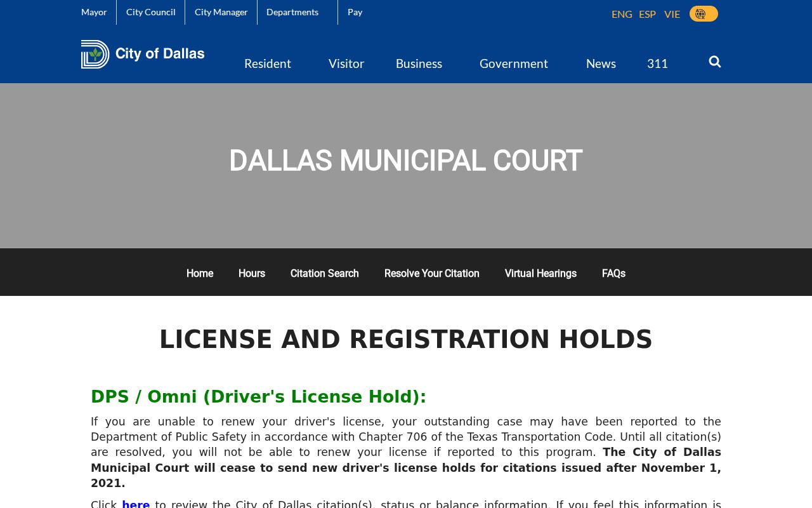Open the Hours tab
The width and height of the screenshot is (812, 508).
click(x=252, y=274)
